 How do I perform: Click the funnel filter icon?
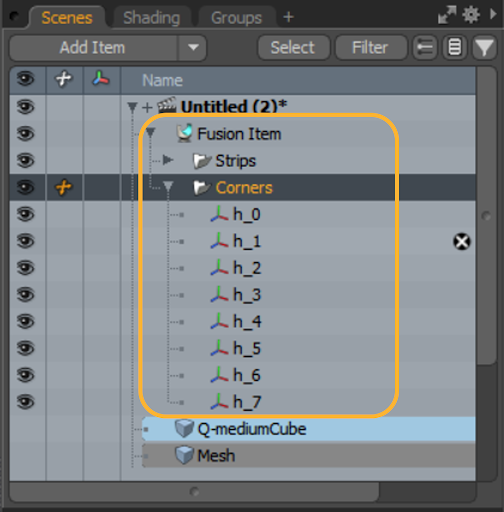point(484,48)
